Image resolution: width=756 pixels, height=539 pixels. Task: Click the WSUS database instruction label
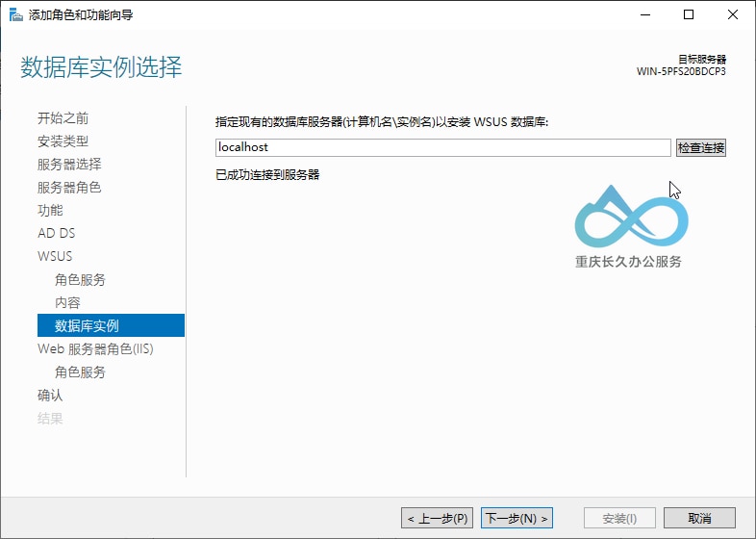coord(382,122)
